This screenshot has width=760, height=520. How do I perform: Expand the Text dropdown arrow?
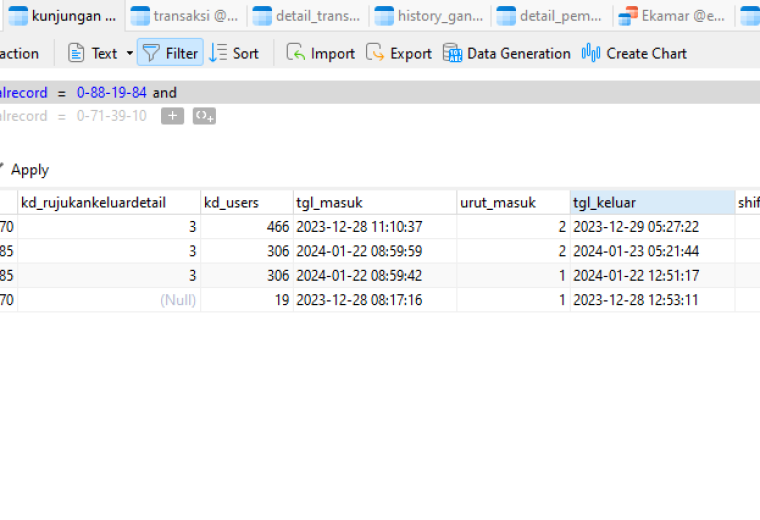point(130,53)
